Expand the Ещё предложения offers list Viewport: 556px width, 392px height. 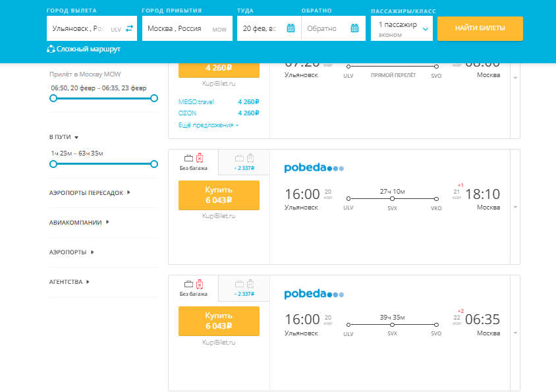point(208,125)
